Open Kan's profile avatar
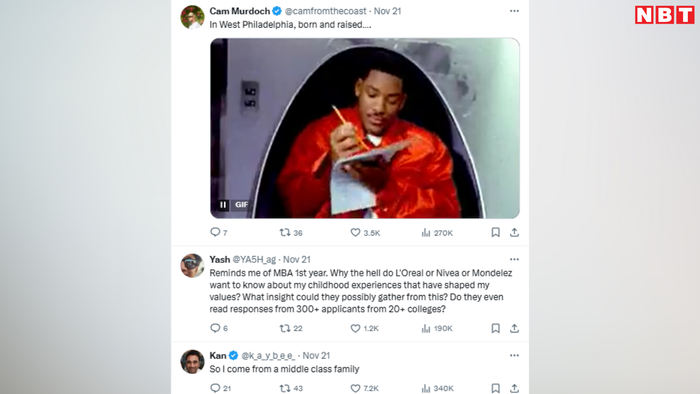The image size is (700, 394). [x=192, y=361]
